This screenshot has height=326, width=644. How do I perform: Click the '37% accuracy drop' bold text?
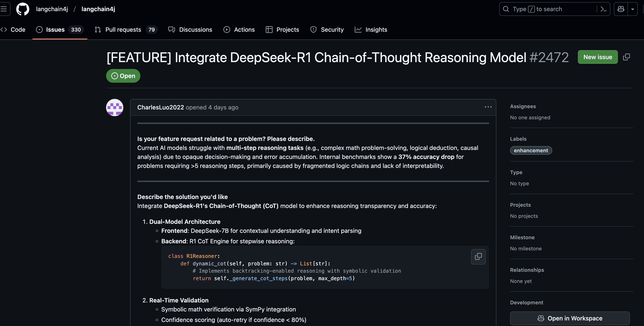(x=426, y=157)
